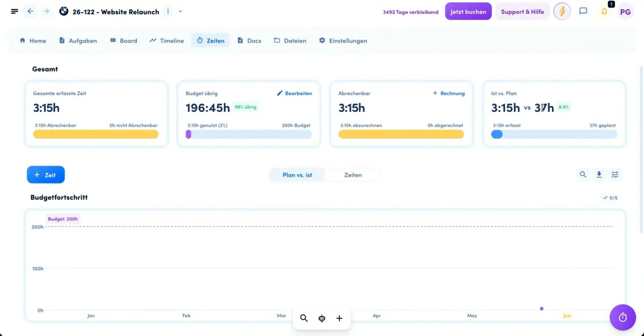644x336 pixels.
Task: Switch to the Board tab
Action: pos(124,41)
